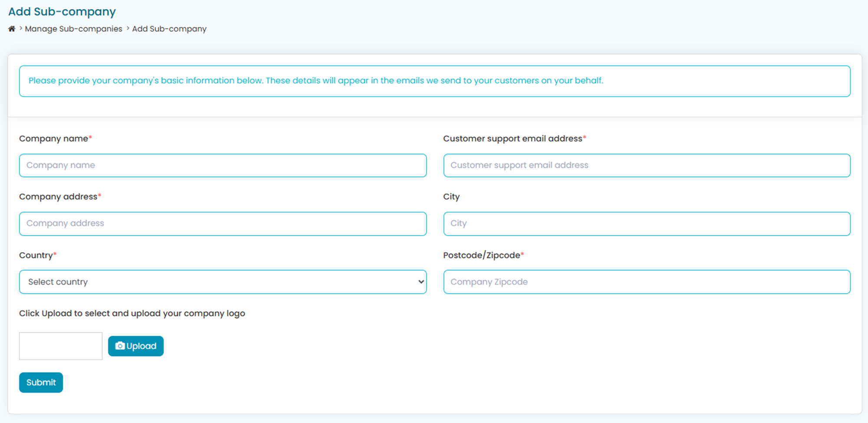Click the Company name field label
This screenshot has height=423, width=868.
(x=53, y=138)
